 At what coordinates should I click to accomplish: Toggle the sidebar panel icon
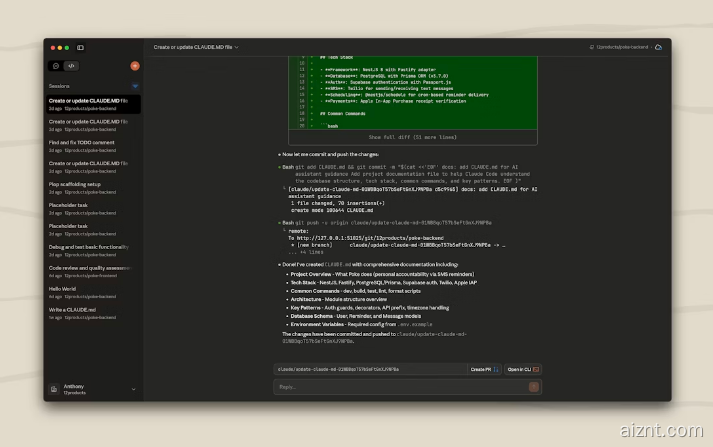[x=81, y=47]
